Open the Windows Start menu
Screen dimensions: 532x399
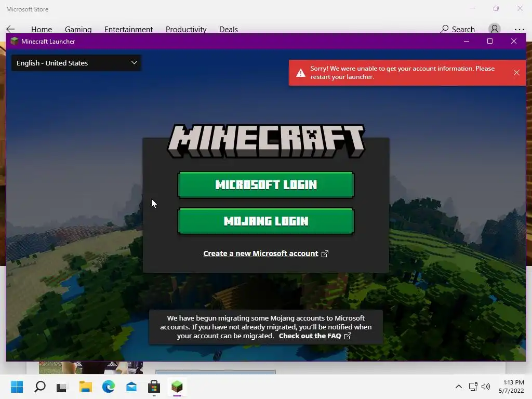[x=17, y=387]
